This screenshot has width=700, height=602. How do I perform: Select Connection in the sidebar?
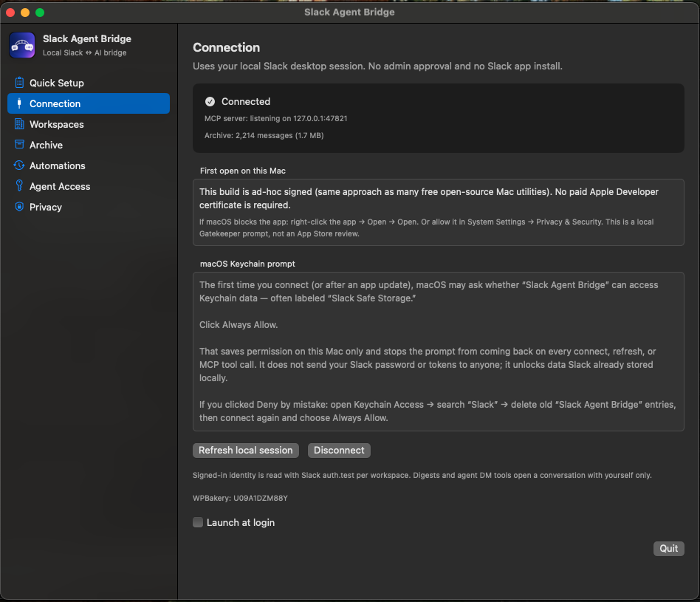pyautogui.click(x=89, y=103)
